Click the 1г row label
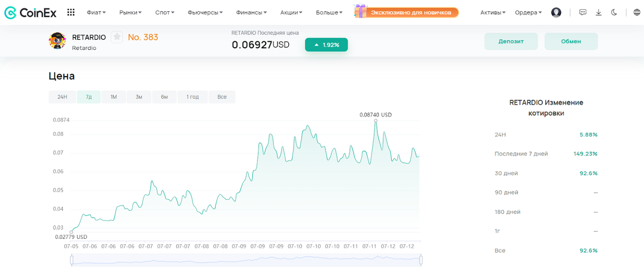 coord(497,231)
